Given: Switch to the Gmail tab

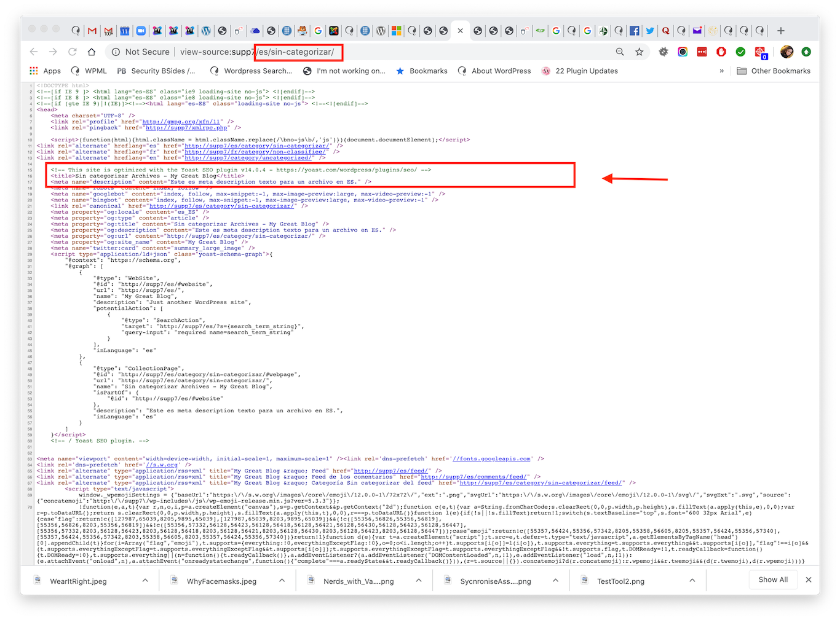Looking at the screenshot, I should click(92, 31).
